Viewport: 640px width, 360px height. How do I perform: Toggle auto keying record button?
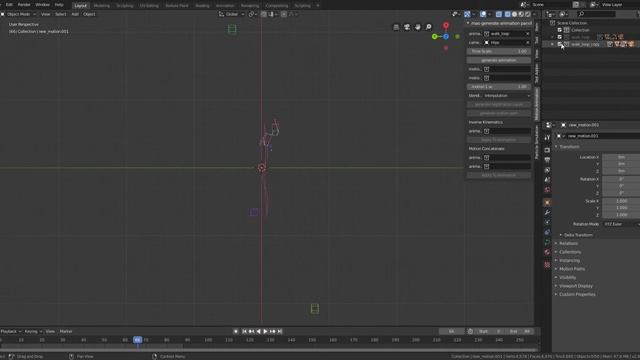click(x=236, y=331)
